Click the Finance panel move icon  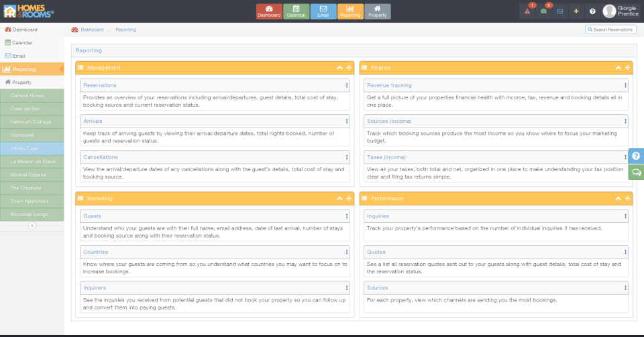point(628,68)
